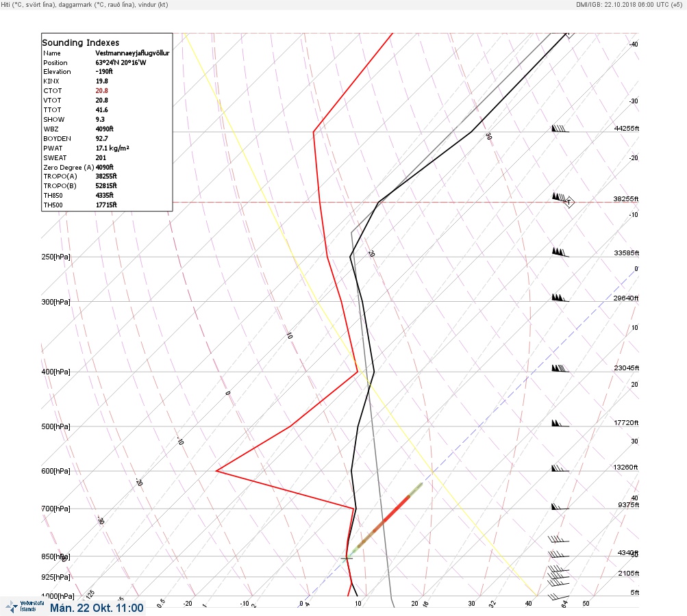Click the TTOT value 41.6

click(x=101, y=110)
